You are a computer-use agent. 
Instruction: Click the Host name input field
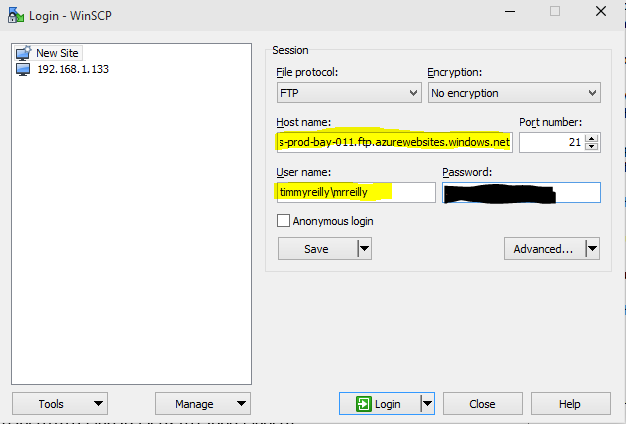(394, 143)
